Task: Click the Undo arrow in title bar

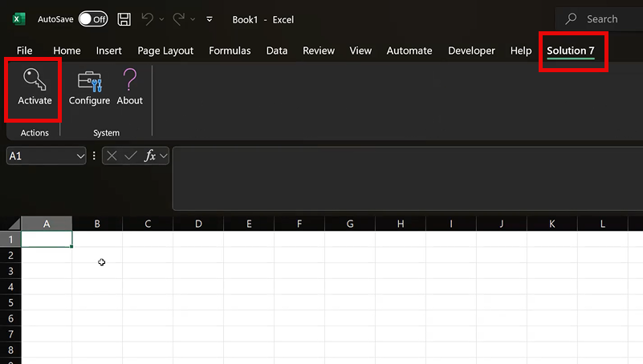Action: coord(147,18)
